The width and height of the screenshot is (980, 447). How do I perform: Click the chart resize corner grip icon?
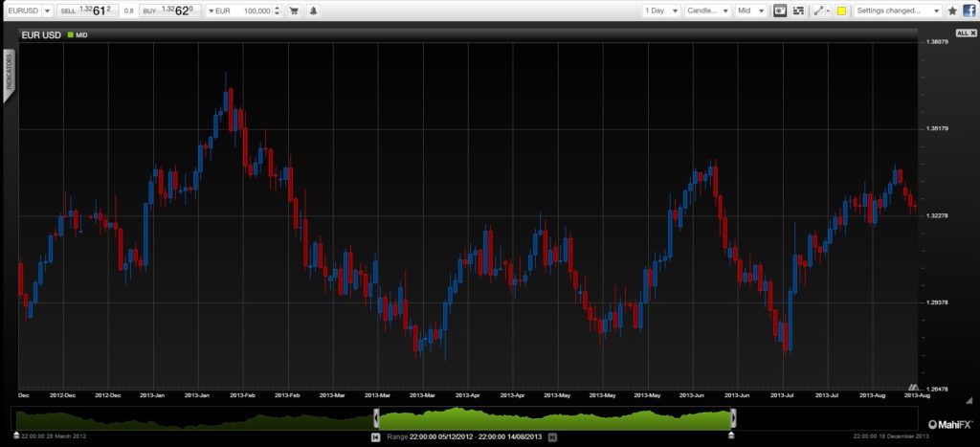pyautogui.click(x=969, y=400)
